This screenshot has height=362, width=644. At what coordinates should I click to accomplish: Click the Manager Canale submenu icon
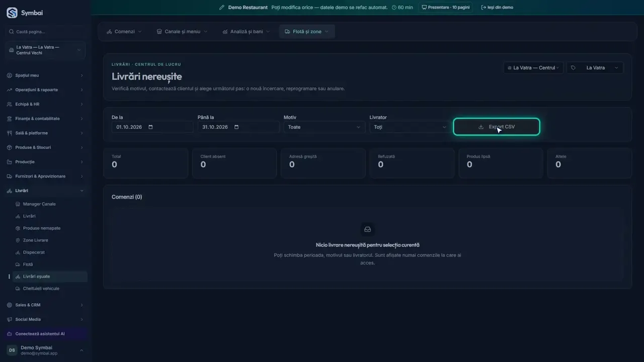click(18, 204)
